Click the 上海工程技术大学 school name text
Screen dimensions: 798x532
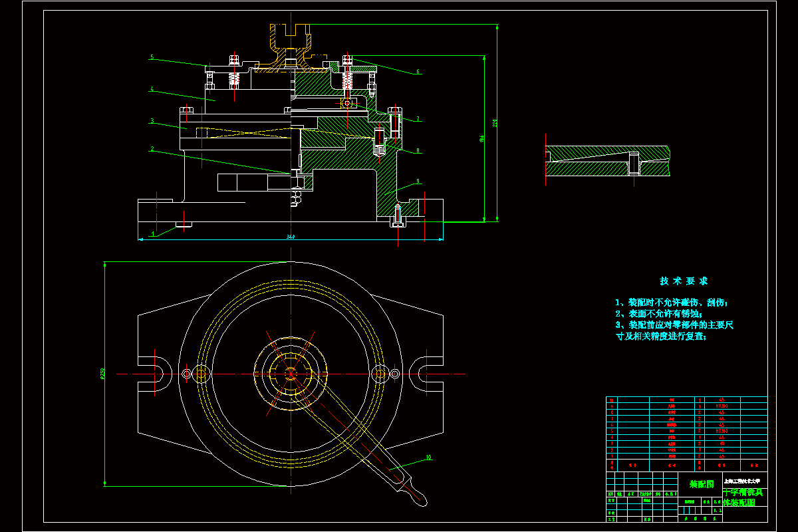point(742,481)
